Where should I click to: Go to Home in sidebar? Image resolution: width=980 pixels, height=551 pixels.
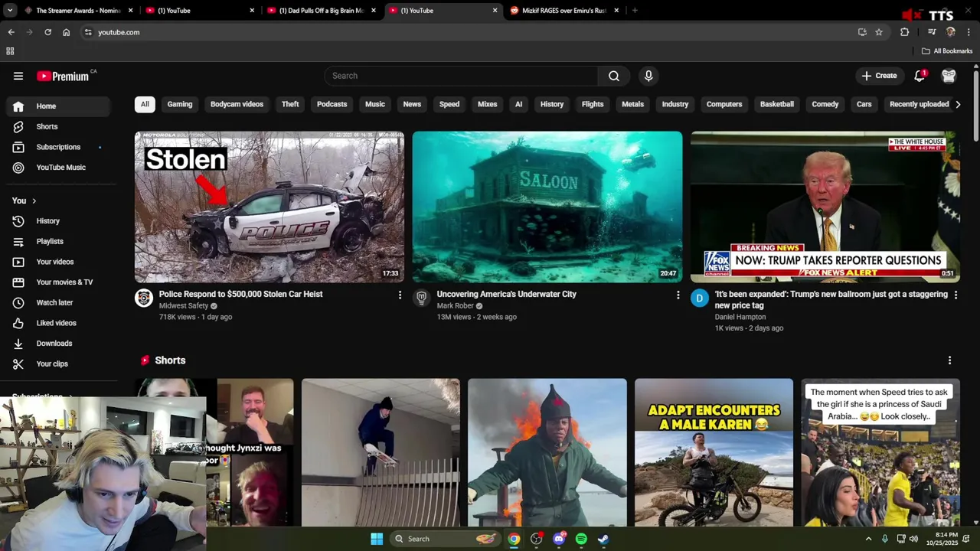point(58,106)
